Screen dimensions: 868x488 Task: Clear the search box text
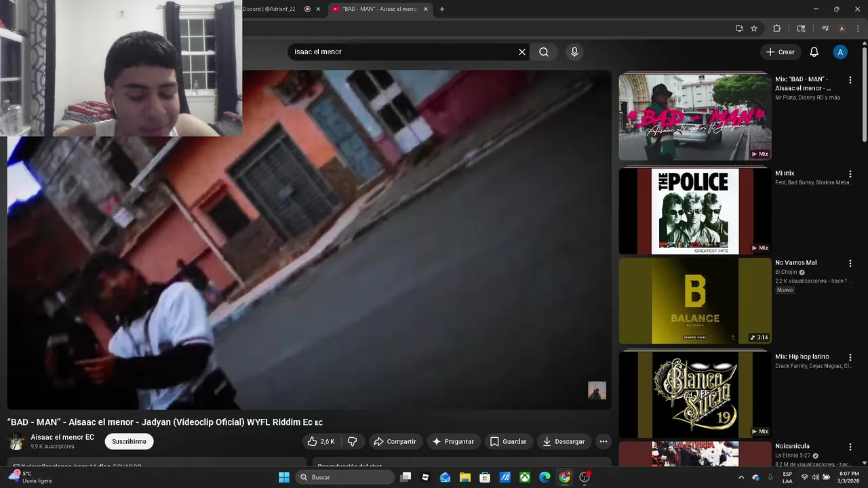point(522,52)
